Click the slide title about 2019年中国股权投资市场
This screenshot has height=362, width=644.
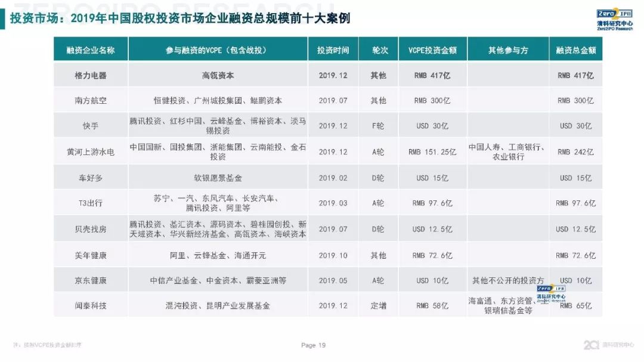pos(180,18)
